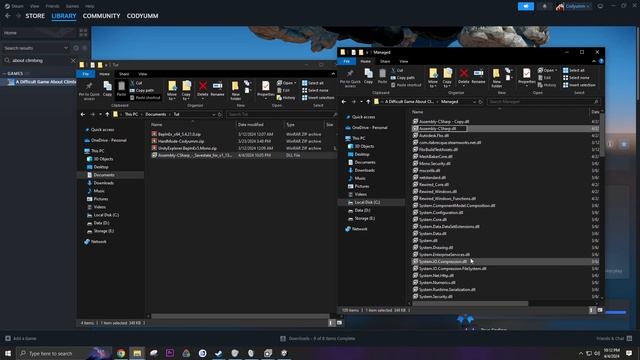Click Copy path in Managed window ribbon
The width and height of the screenshot is (640, 360).
point(402,78)
